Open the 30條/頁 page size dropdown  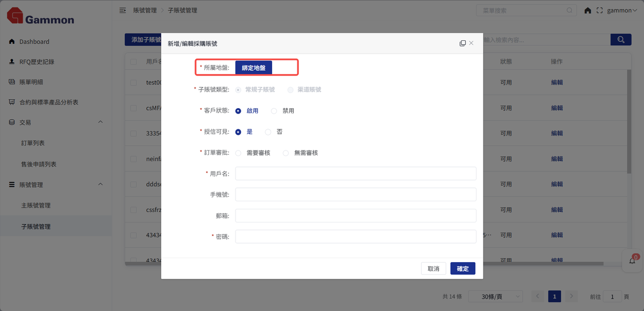495,297
